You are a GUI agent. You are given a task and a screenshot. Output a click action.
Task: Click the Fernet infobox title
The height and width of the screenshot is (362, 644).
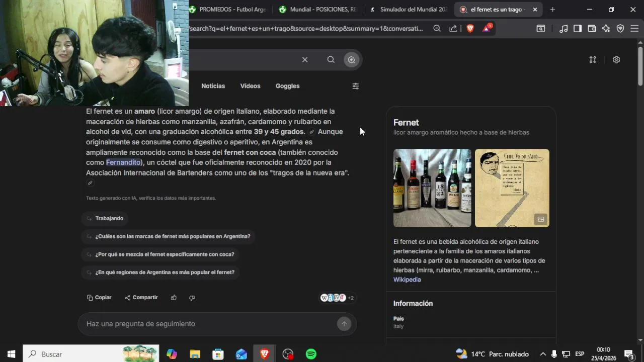point(406,123)
